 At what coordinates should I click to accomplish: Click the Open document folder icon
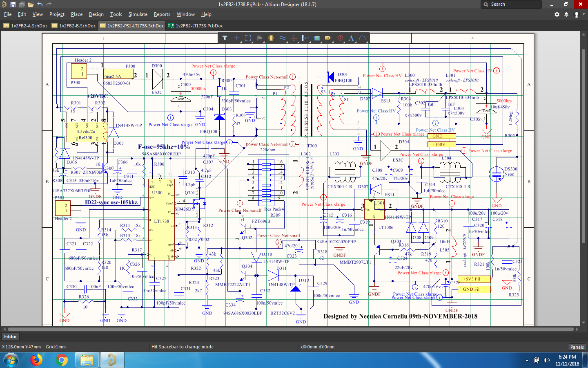coord(31,4)
